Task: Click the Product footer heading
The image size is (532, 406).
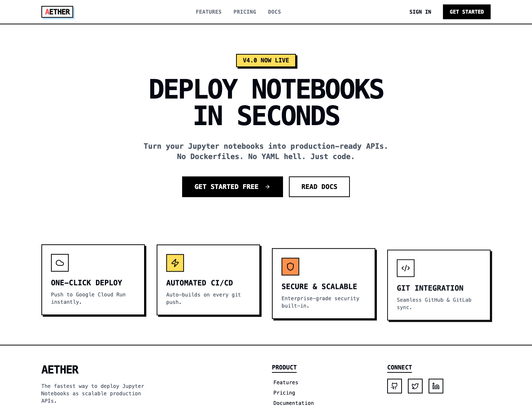Action: tap(284, 368)
